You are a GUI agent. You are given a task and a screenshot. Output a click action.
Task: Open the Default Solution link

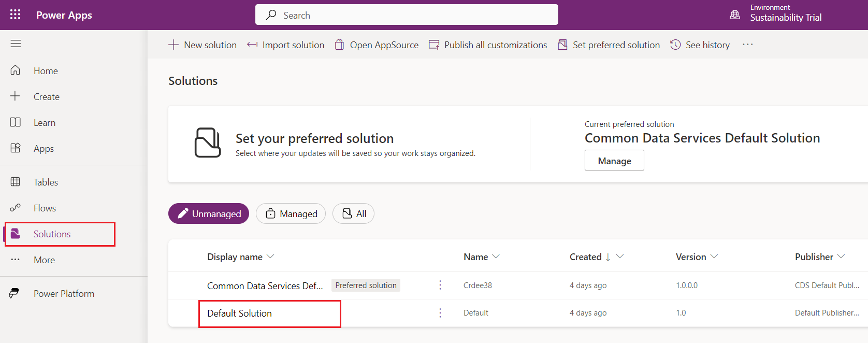(x=239, y=313)
